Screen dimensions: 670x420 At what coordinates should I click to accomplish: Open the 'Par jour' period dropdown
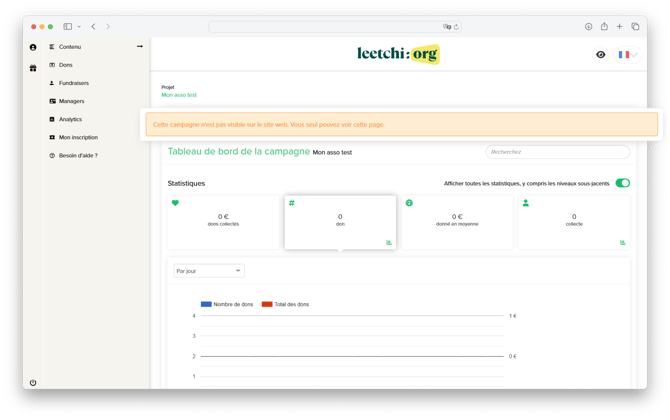(208, 270)
